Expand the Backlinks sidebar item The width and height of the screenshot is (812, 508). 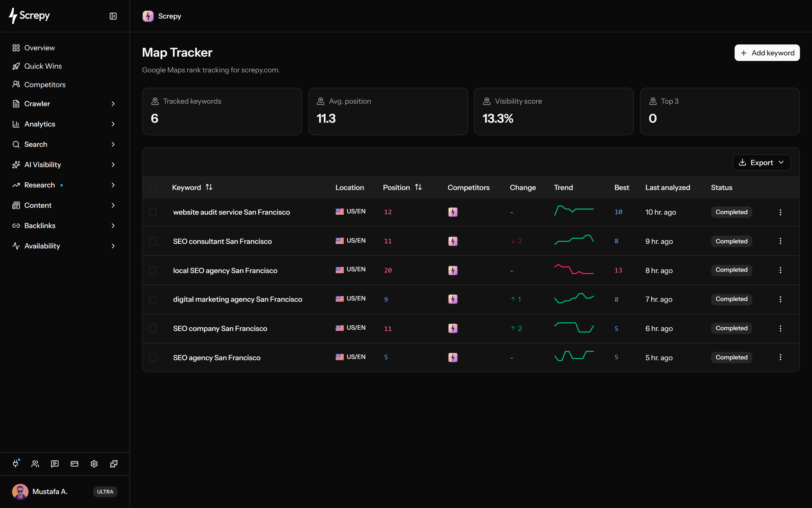pyautogui.click(x=64, y=226)
